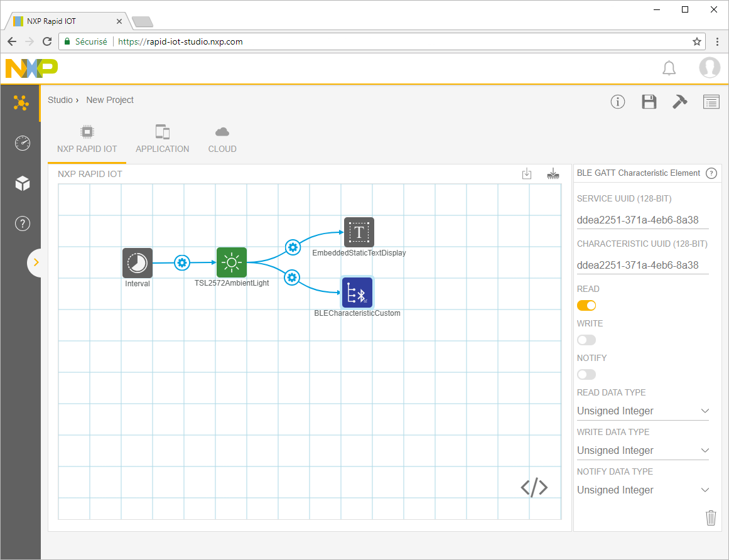729x560 pixels.
Task: Open the project info icon
Action: (618, 102)
